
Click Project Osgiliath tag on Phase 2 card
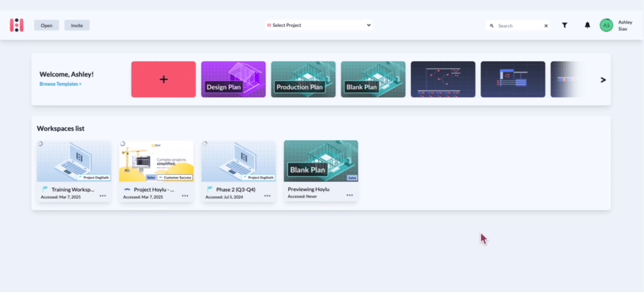coord(258,178)
